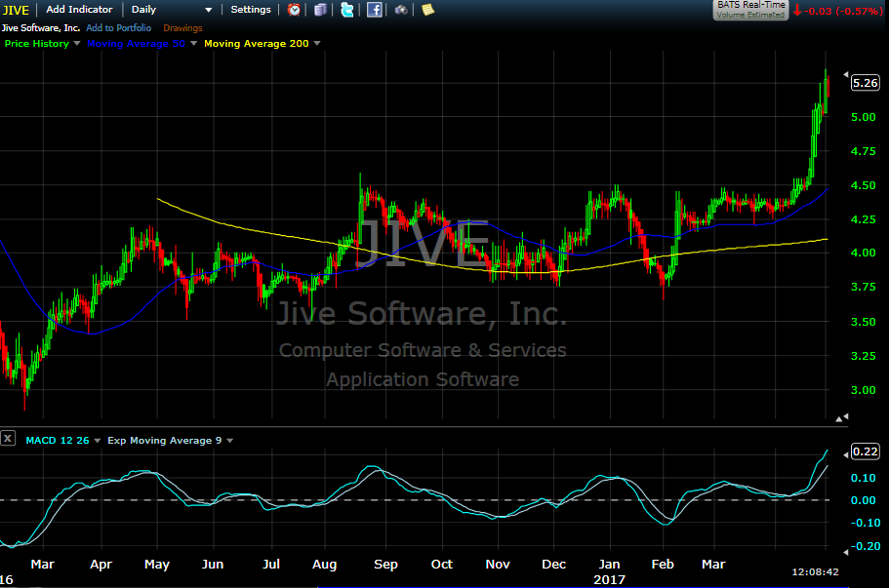The width and height of the screenshot is (889, 588).
Task: Click the arrow marker beside the 5.26 price label
Action: point(846,75)
